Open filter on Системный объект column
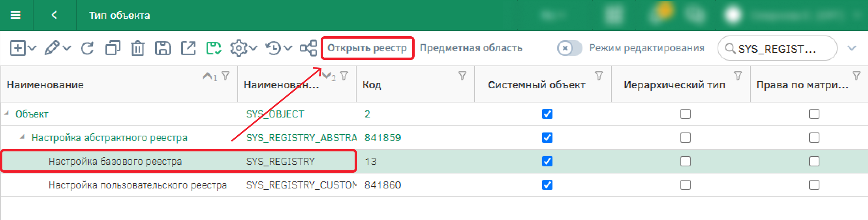Screen dimensions: 868x220 tap(599, 75)
